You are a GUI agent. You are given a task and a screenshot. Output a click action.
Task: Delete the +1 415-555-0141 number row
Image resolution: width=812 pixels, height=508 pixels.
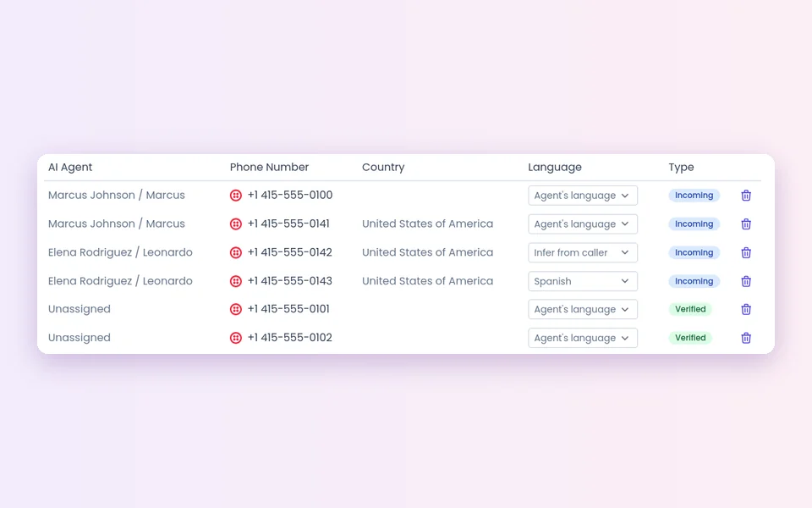pyautogui.click(x=746, y=224)
